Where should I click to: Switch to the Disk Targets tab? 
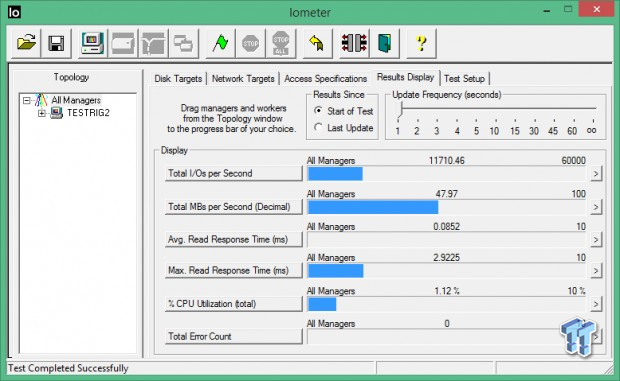click(x=178, y=79)
